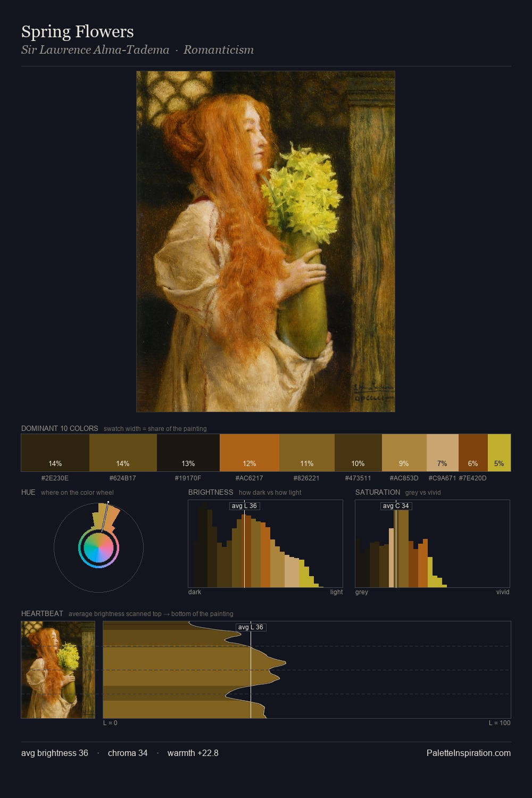Click the HEARTBEAT section heading
The image size is (532, 798).
(42, 613)
